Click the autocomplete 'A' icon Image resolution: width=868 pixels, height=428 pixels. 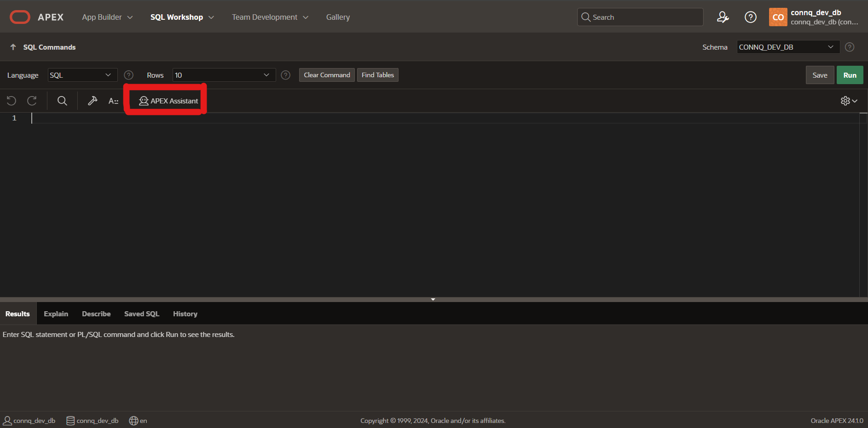point(113,101)
